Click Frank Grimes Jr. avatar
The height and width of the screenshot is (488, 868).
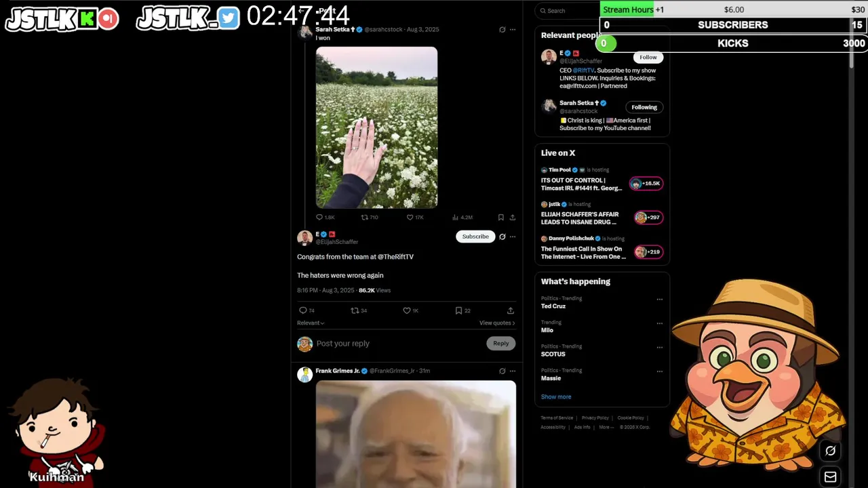click(304, 374)
